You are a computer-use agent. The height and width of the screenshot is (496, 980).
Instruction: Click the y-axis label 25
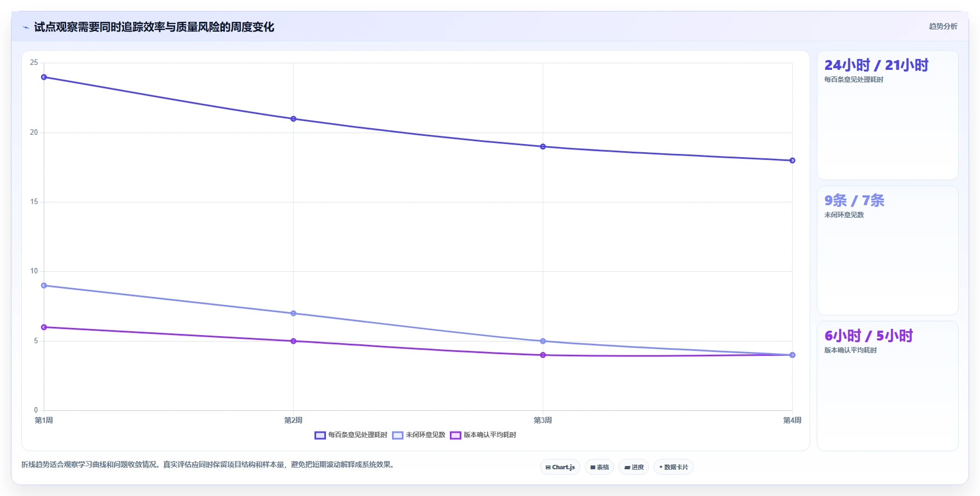click(34, 63)
